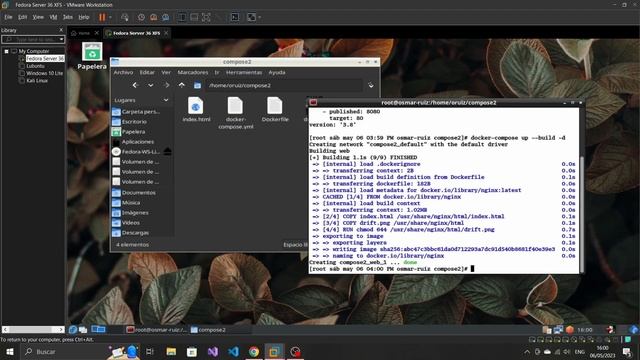Open the Marcadores menu in the file manager
The image size is (640, 360).
coord(193,72)
